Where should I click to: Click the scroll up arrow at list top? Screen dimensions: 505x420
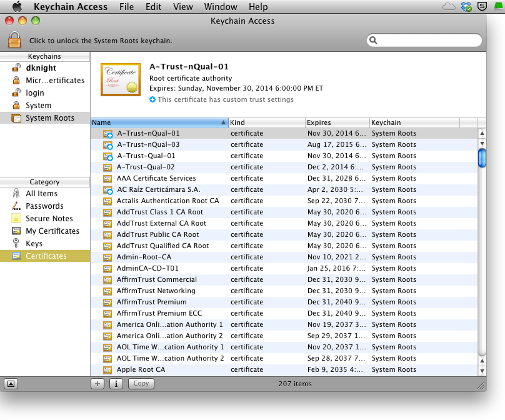[482, 133]
